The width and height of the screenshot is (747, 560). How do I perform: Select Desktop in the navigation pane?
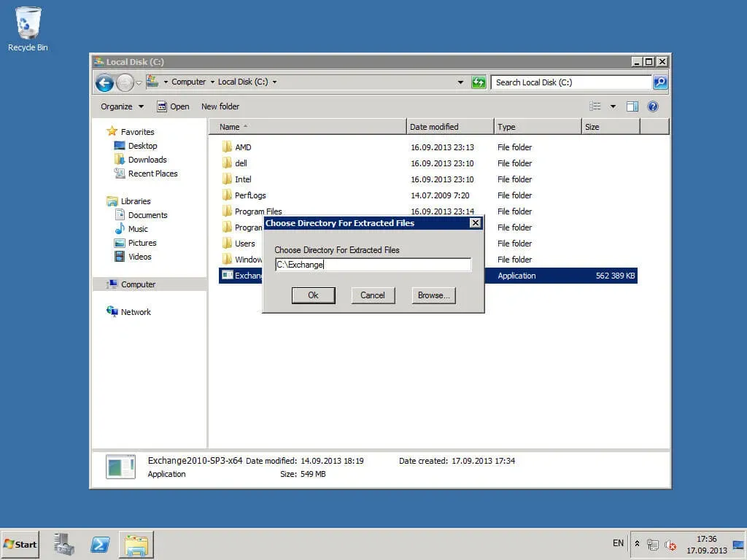click(142, 146)
